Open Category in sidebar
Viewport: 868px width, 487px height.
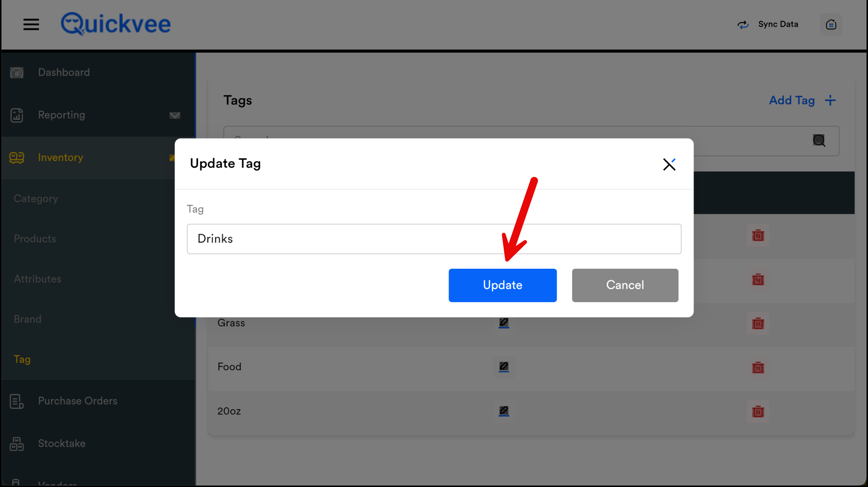click(x=36, y=198)
